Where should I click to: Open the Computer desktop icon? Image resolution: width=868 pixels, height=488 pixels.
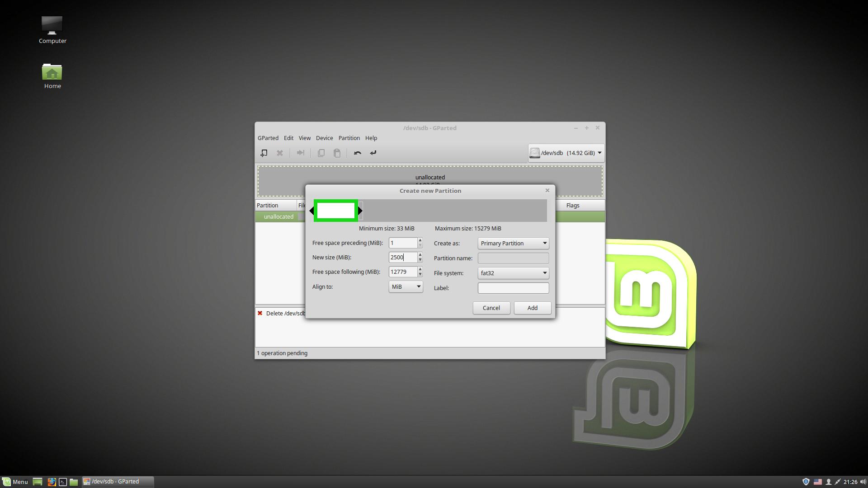pos(52,30)
